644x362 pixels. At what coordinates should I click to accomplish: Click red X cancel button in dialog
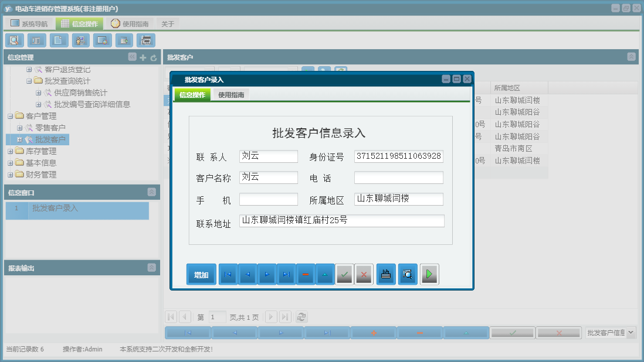point(364,274)
